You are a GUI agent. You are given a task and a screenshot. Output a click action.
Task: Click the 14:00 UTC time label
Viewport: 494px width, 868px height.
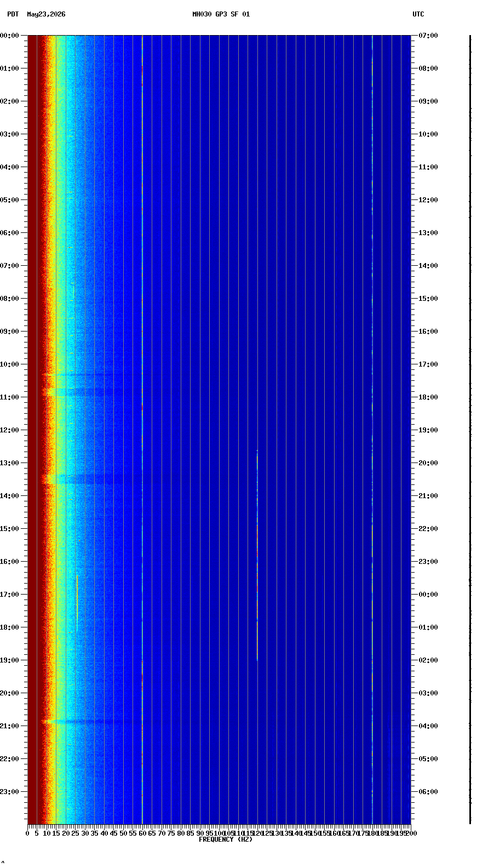click(x=428, y=266)
